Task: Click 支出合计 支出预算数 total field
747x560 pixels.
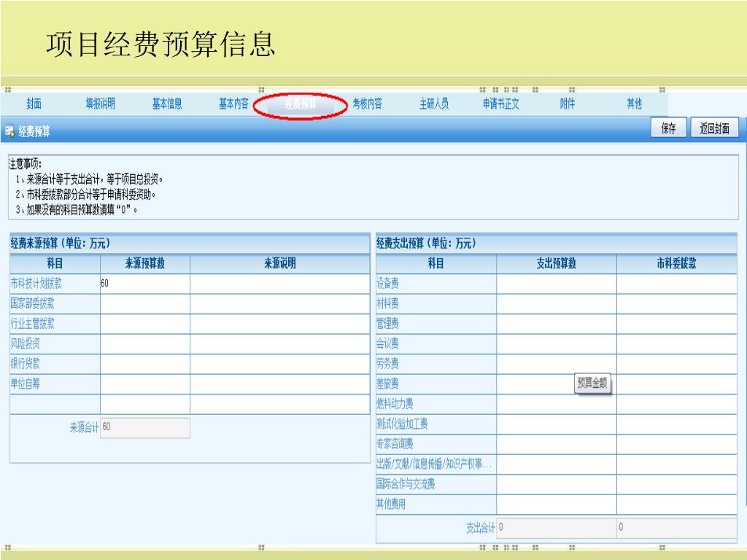Action: tap(557, 528)
